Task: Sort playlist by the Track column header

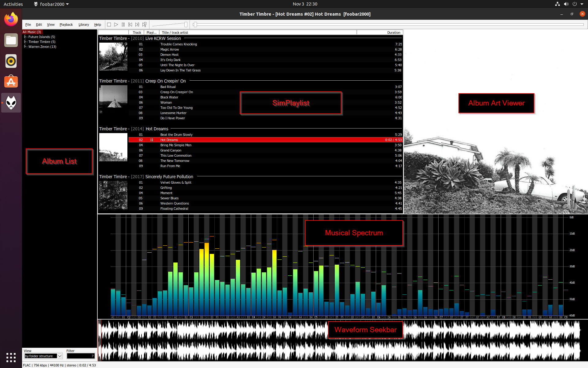Action: pyautogui.click(x=137, y=33)
